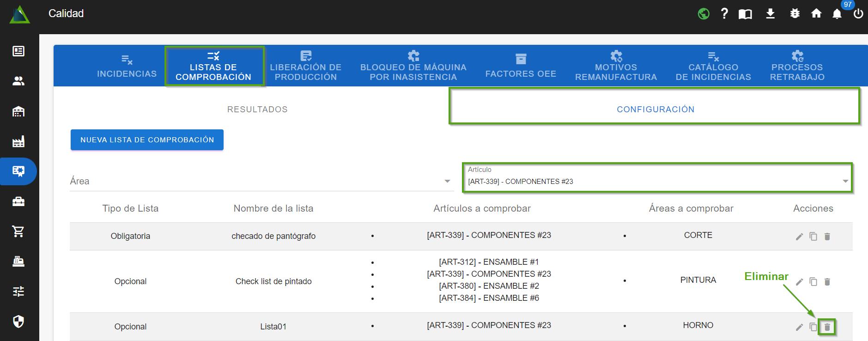
Task: Open the shopping cart sidebar icon
Action: tap(18, 231)
